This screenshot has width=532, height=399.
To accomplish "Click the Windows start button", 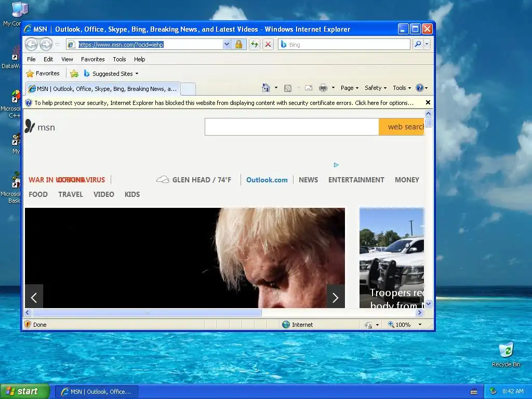I will (x=24, y=391).
